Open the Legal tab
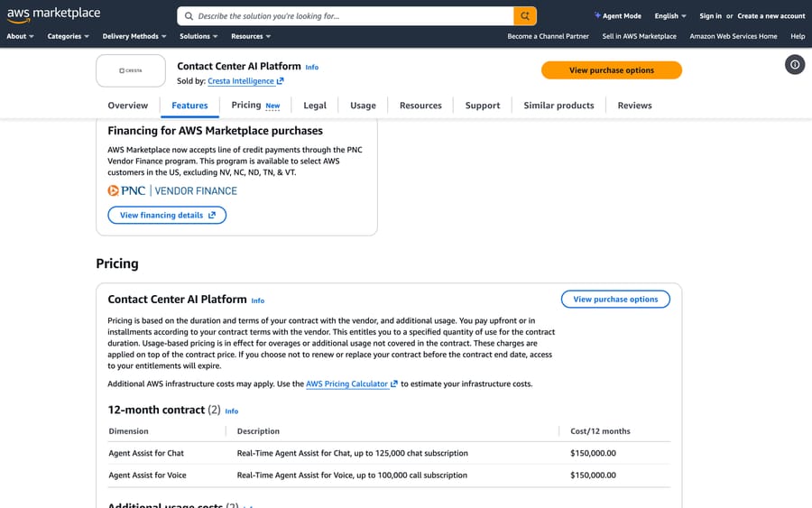Image resolution: width=812 pixels, height=508 pixels. [315, 106]
